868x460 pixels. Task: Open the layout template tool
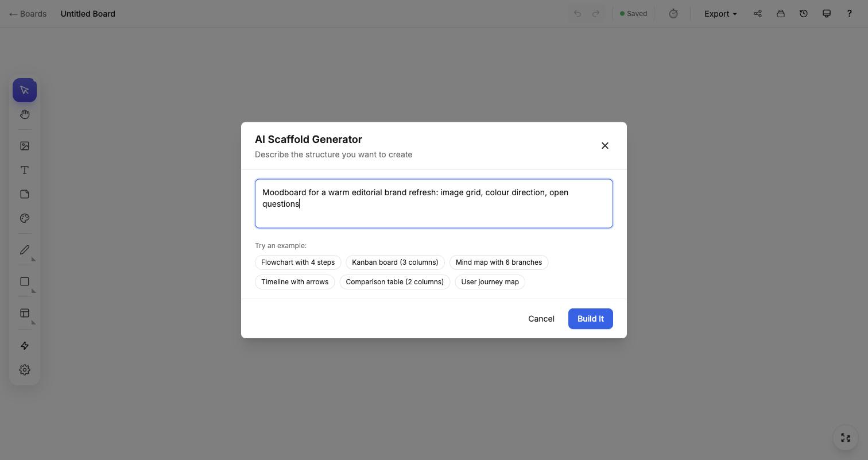click(25, 313)
